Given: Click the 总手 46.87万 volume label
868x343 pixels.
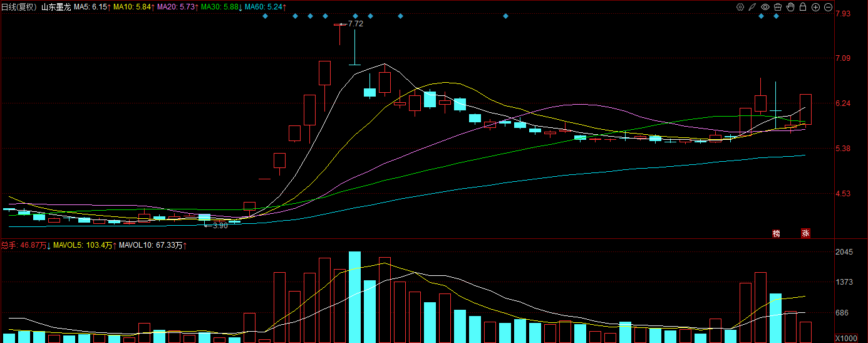Looking at the screenshot, I should pyautogui.click(x=26, y=245).
